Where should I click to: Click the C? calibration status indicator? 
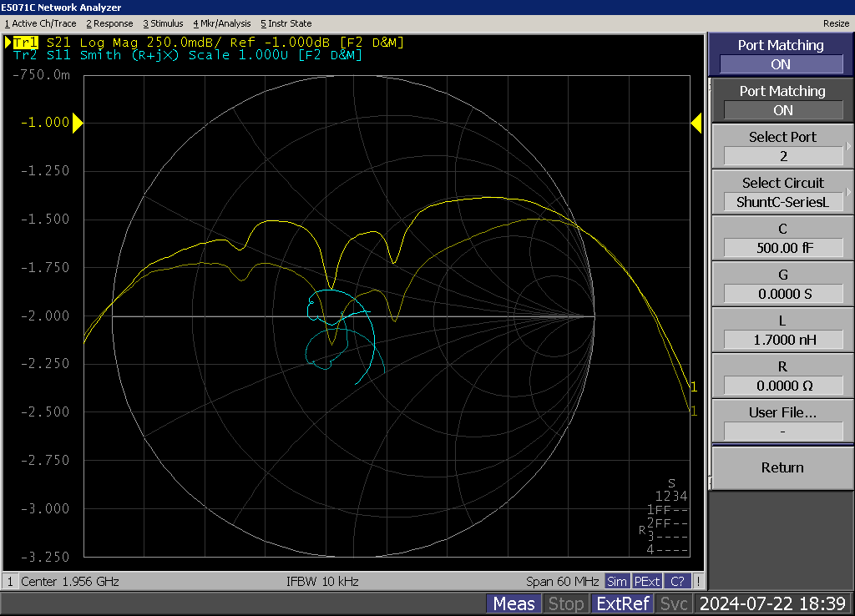click(677, 581)
